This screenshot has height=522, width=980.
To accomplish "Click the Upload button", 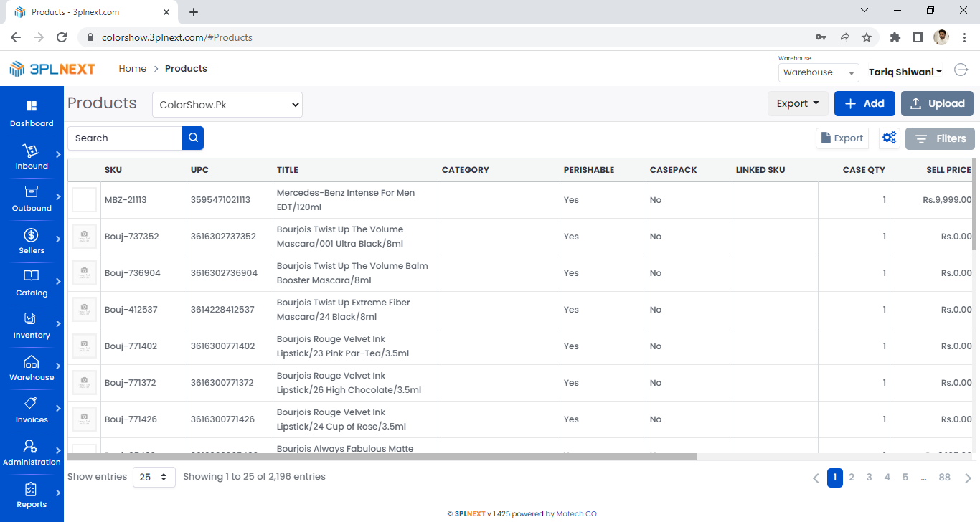I will coord(937,103).
